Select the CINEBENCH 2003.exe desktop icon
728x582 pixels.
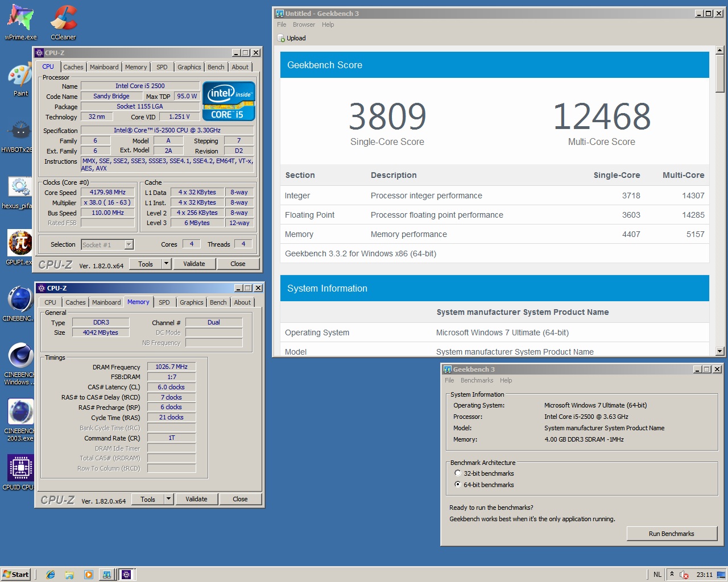(x=20, y=420)
